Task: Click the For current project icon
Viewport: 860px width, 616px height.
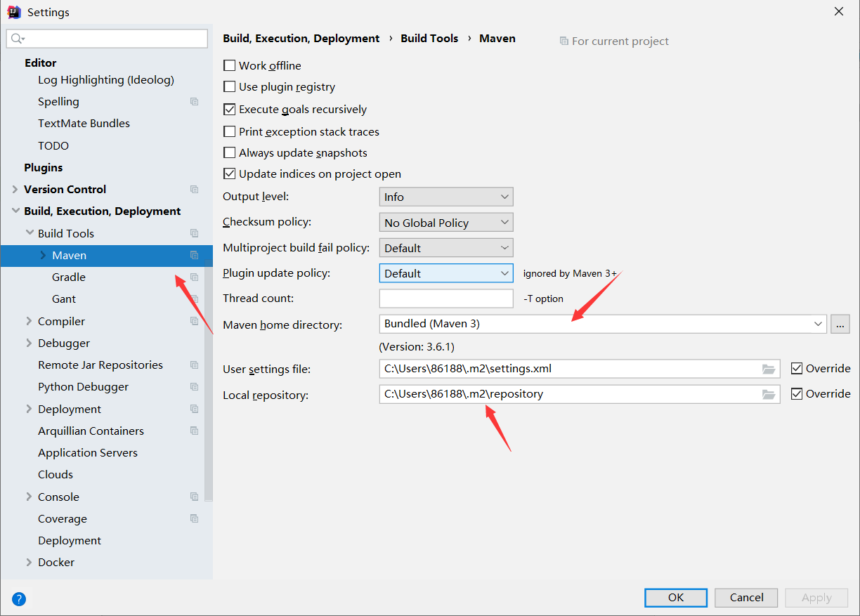Action: pyautogui.click(x=563, y=41)
